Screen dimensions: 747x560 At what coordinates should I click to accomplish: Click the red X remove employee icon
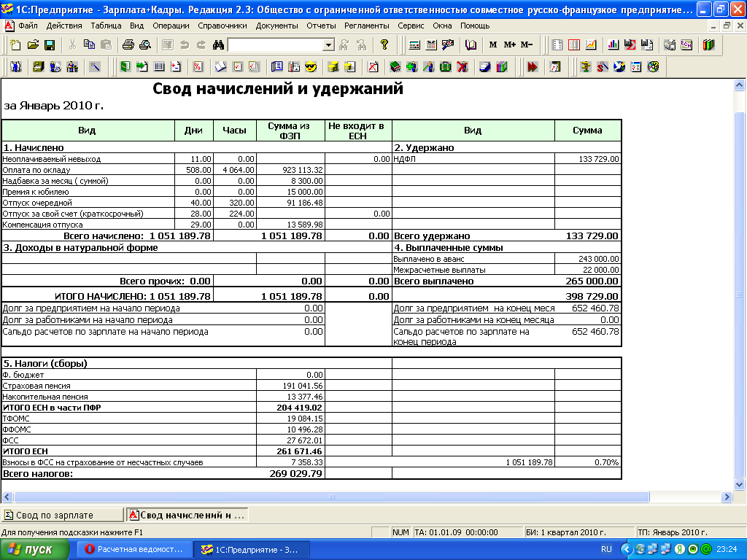tap(462, 66)
